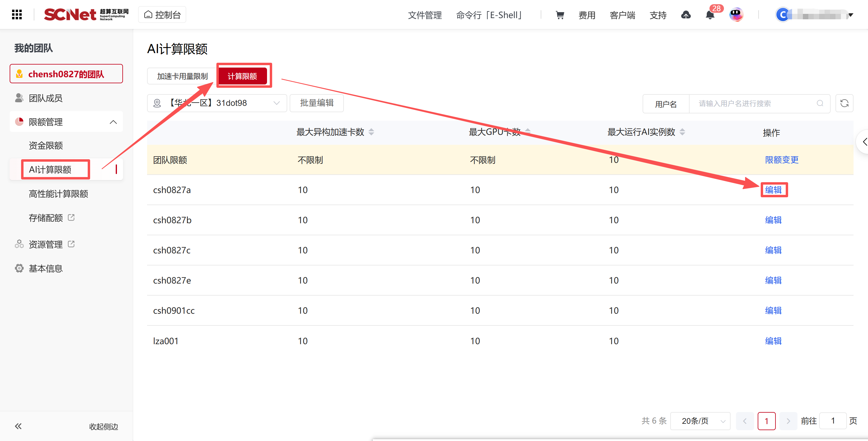
Task: Click the search magnifier icon
Action: tap(820, 103)
